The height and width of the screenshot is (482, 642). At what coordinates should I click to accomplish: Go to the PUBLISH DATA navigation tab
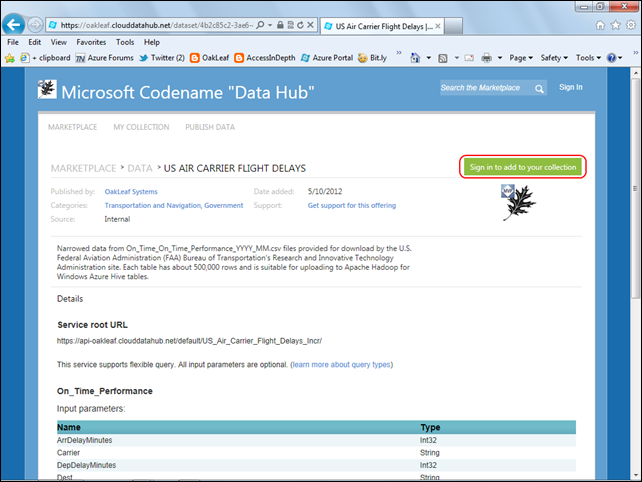(x=210, y=127)
